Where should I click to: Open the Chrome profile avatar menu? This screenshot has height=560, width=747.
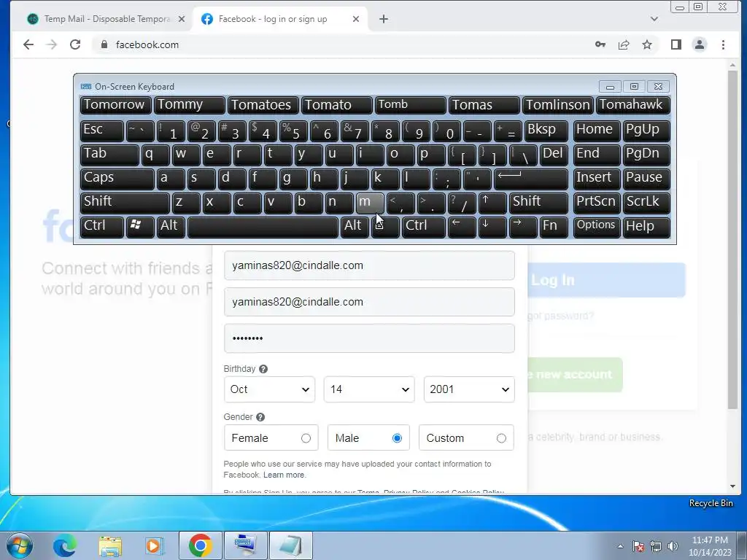(x=700, y=44)
